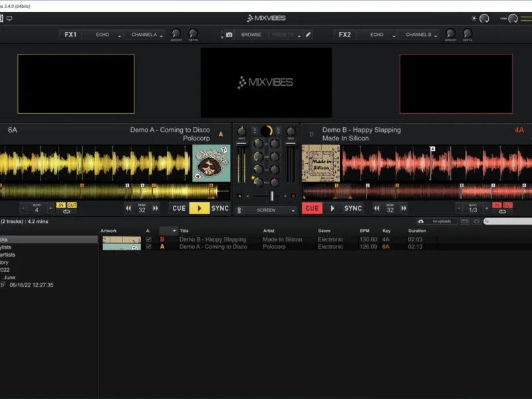The image size is (532, 399).
Task: Toggle the mixer A headphone cue selector
Action: 255,130
